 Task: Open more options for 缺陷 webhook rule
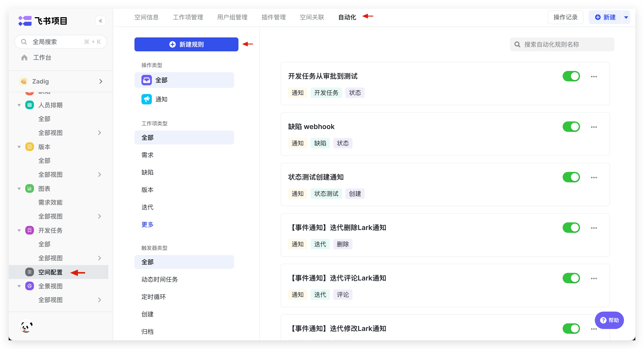pyautogui.click(x=594, y=127)
